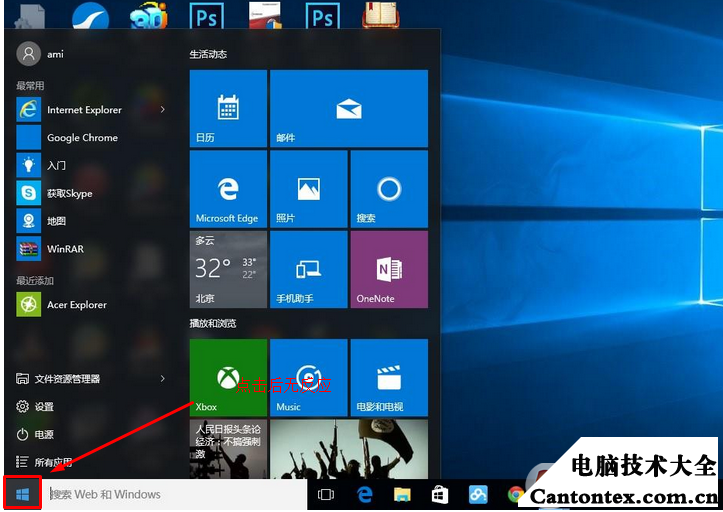Open Settings (设置) from Start menu
Viewport: 723px width, 512px height.
click(35, 406)
